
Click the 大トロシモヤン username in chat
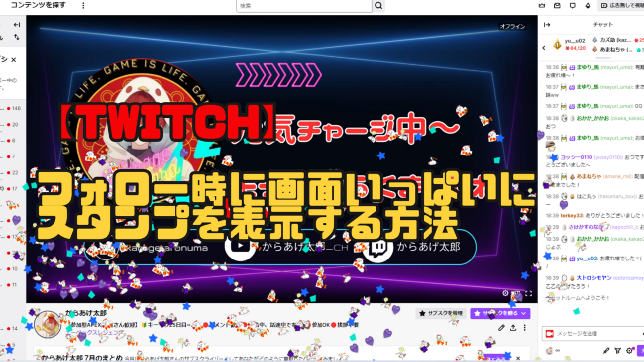coord(594,278)
